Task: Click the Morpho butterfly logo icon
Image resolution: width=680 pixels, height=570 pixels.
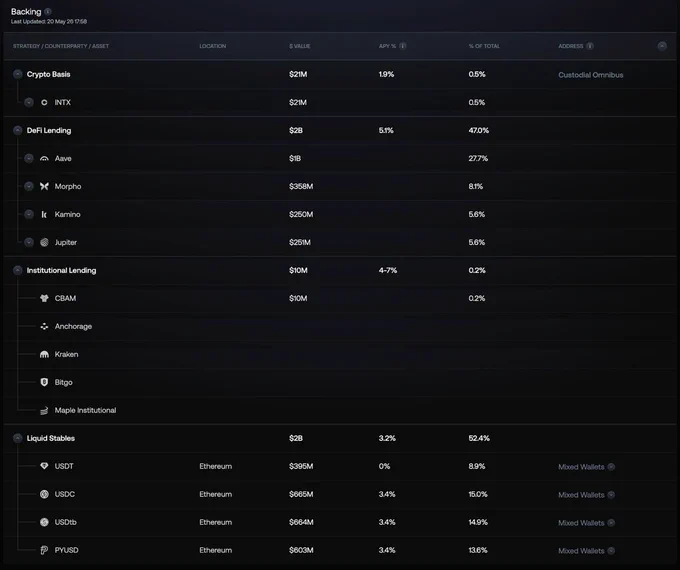Action: coord(44,186)
